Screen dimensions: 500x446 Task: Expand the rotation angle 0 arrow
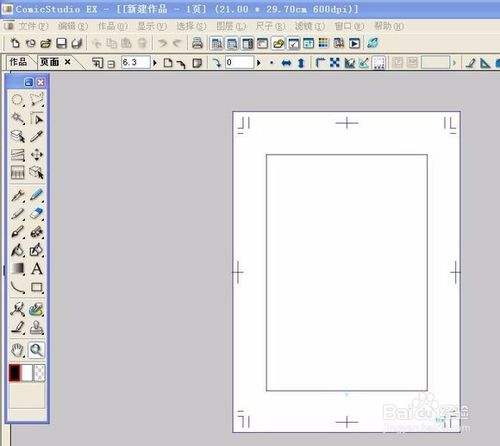pos(259,62)
